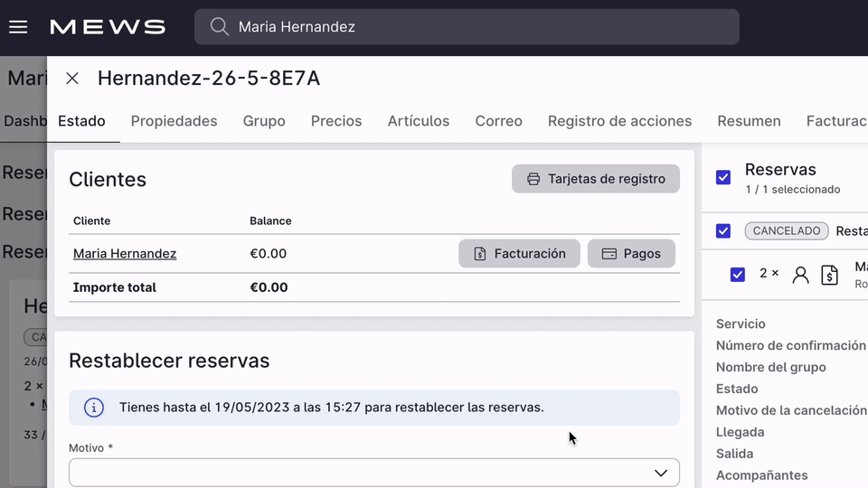This screenshot has height=488, width=868.
Task: Click the card icon on Pagos button
Action: tap(609, 254)
